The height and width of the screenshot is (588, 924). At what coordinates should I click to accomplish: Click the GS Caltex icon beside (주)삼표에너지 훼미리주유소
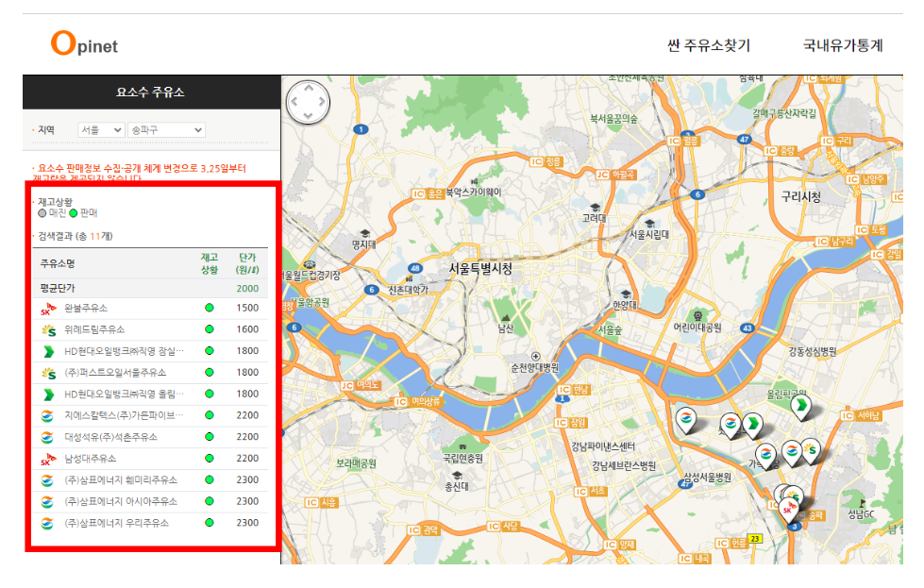point(47,480)
